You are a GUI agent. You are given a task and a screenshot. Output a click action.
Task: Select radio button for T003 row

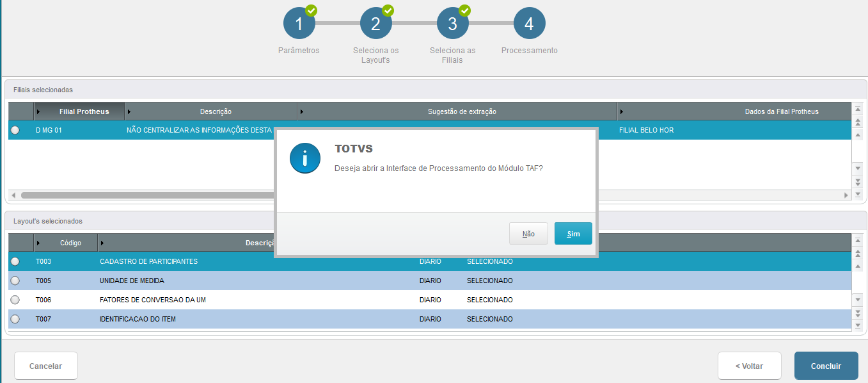click(15, 261)
